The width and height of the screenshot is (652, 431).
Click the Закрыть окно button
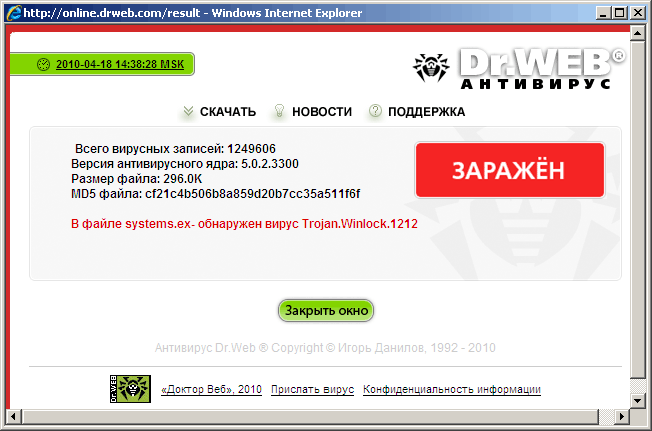coord(326,310)
